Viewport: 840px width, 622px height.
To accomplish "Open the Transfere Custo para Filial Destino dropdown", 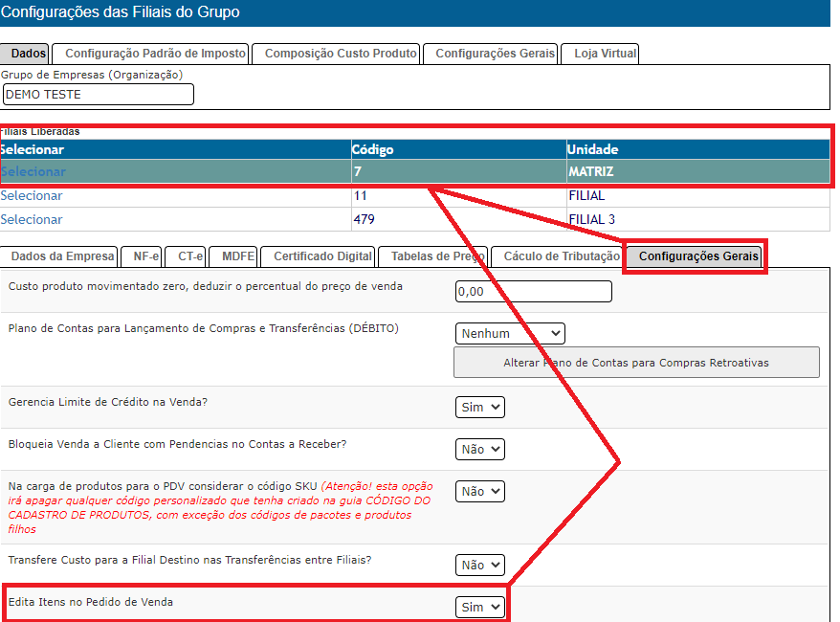I will coord(479,566).
